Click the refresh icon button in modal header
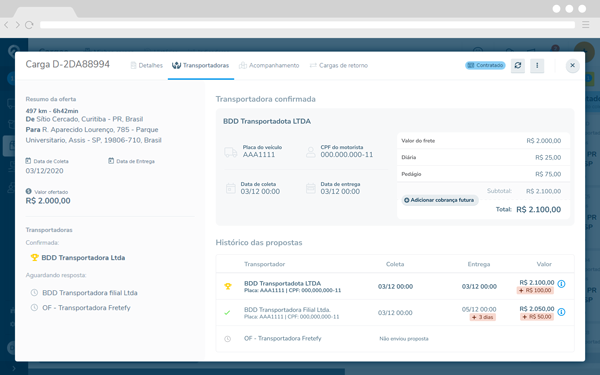 coord(518,65)
